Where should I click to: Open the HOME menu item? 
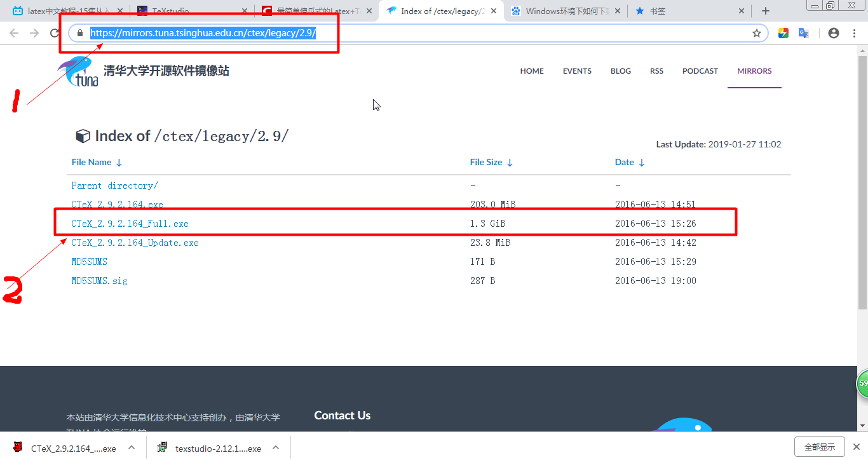532,71
